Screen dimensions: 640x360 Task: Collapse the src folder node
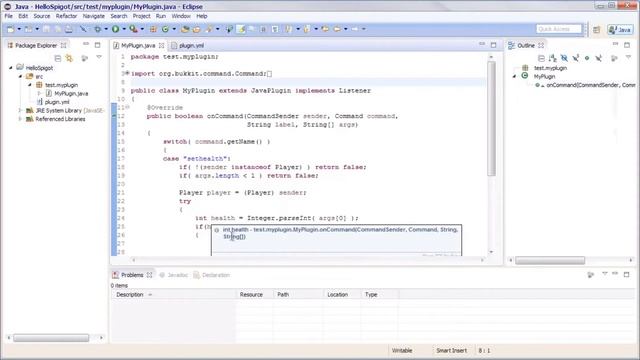coord(20,76)
